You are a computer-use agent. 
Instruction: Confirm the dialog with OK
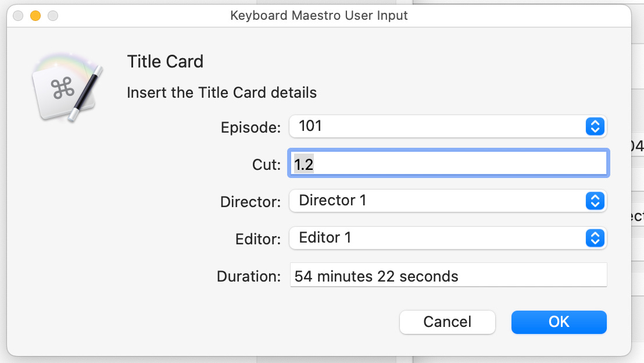pos(559,322)
